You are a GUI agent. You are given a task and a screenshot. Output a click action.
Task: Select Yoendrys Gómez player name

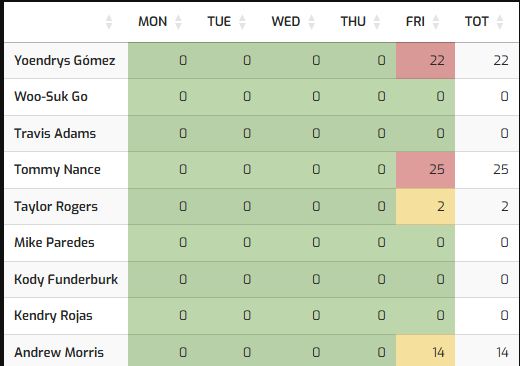click(x=65, y=61)
